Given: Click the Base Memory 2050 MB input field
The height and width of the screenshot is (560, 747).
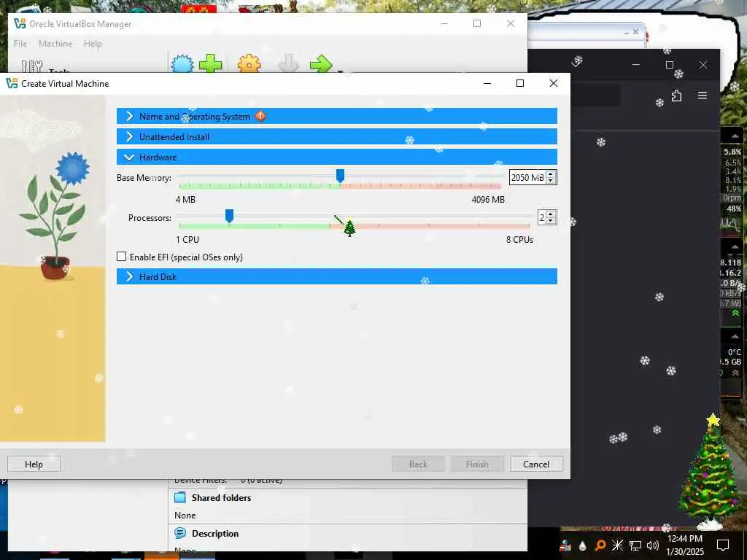Looking at the screenshot, I should click(x=527, y=178).
